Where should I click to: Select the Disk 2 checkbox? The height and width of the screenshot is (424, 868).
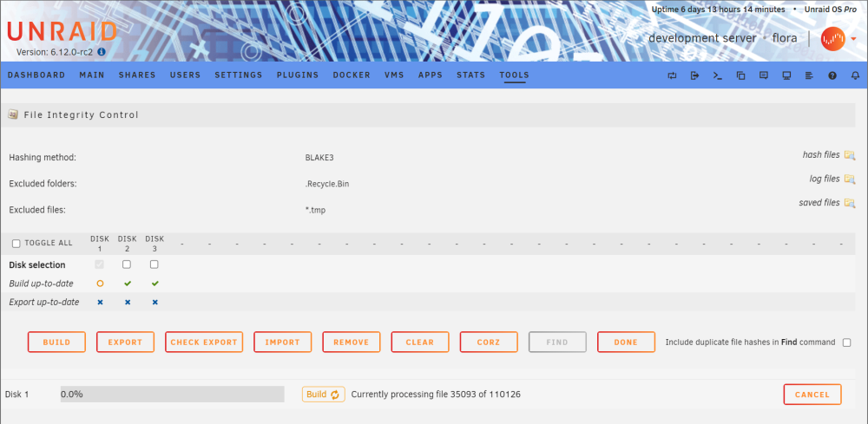pos(127,264)
